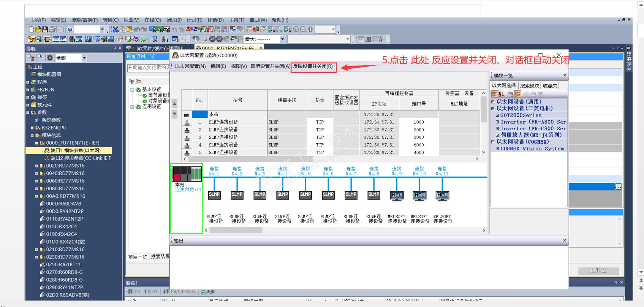The height and width of the screenshot is (307, 644).
Task: Click the port number cell showing 1000
Action: (419, 122)
